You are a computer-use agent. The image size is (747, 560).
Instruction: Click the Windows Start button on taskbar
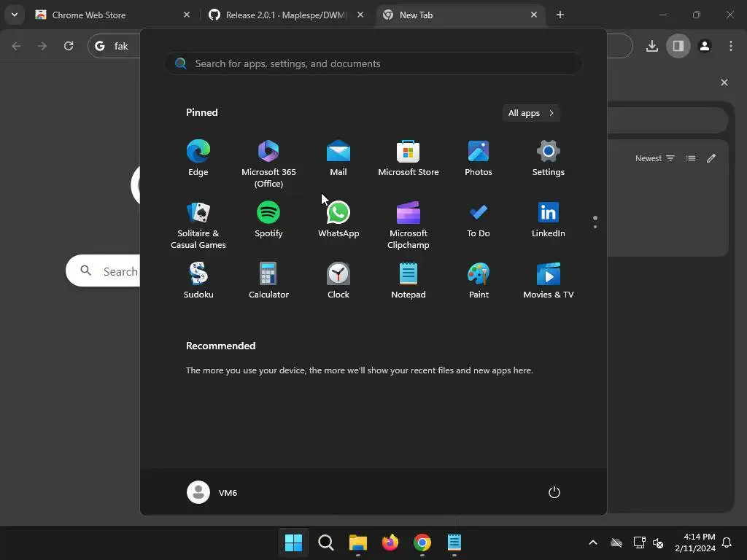point(293,542)
